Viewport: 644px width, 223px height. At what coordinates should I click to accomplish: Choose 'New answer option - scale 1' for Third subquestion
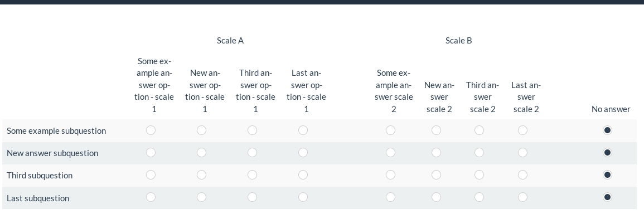[x=201, y=175]
